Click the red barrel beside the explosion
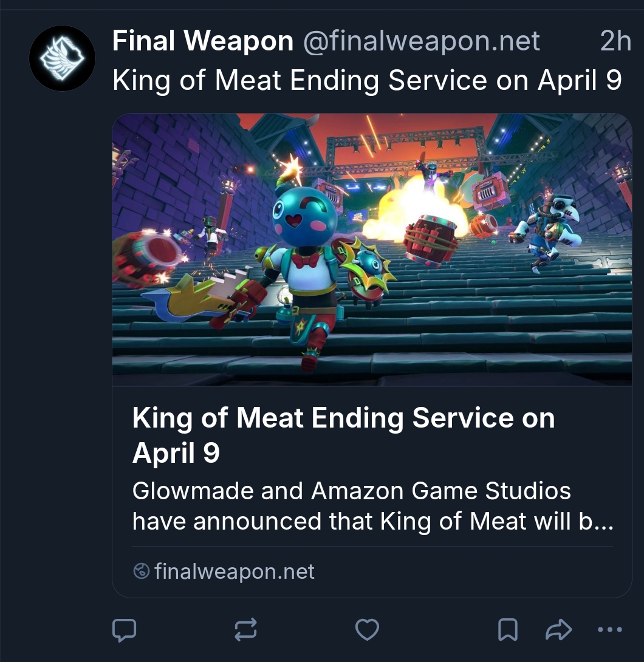644x662 pixels. (x=433, y=240)
